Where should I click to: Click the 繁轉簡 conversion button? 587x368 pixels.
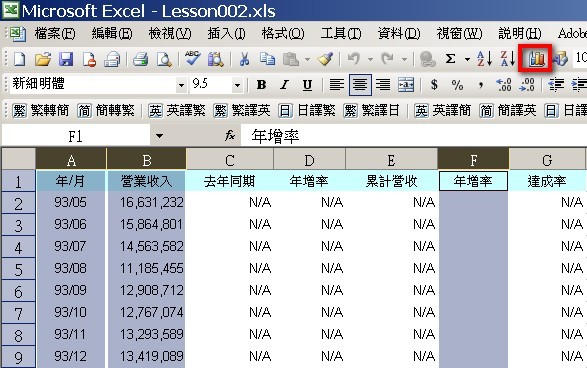(x=41, y=110)
